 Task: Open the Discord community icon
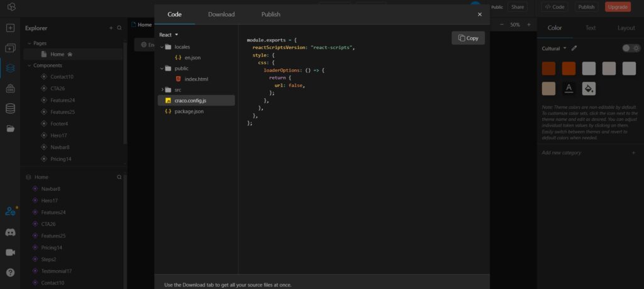(10, 233)
